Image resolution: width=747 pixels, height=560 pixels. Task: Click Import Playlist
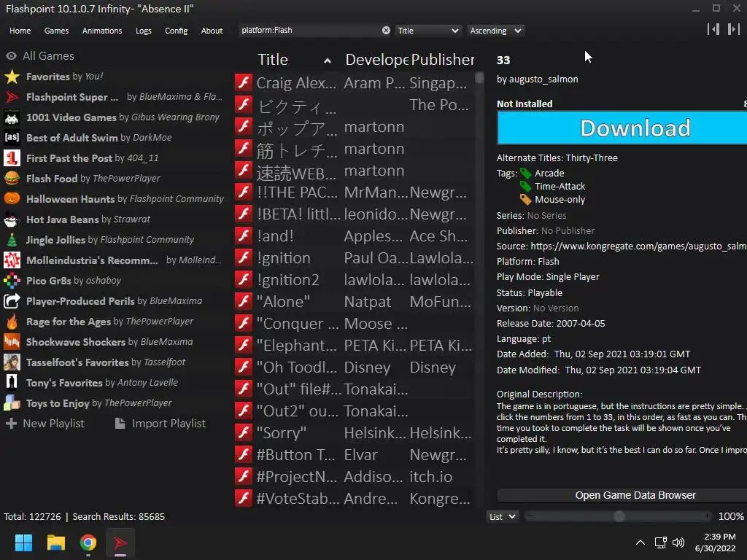click(x=160, y=424)
